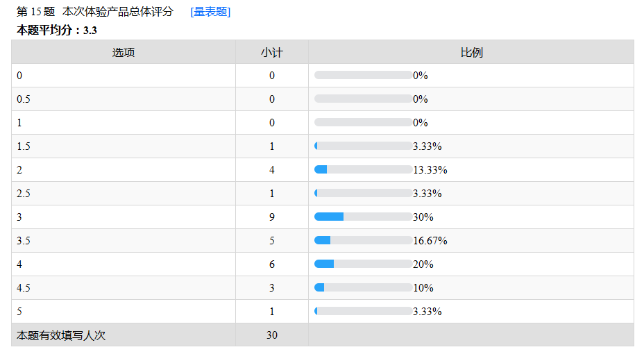Click the 13.33% progress bar

(363, 169)
